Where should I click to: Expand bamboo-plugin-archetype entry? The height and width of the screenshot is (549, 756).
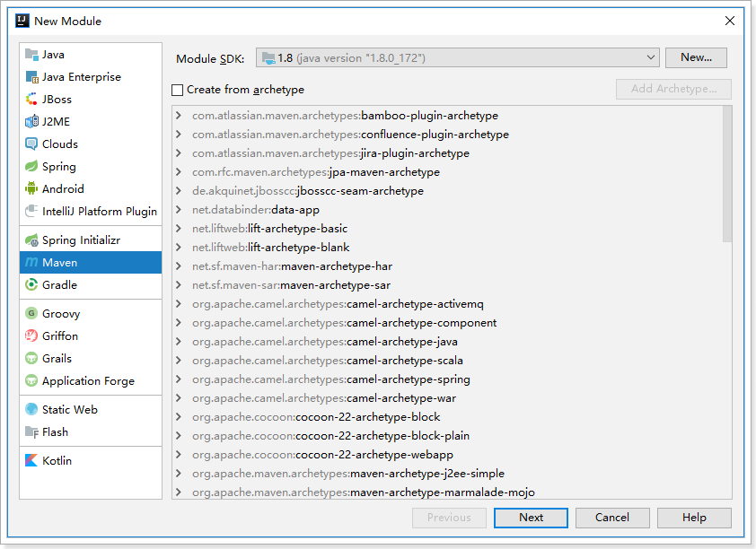coord(179,116)
